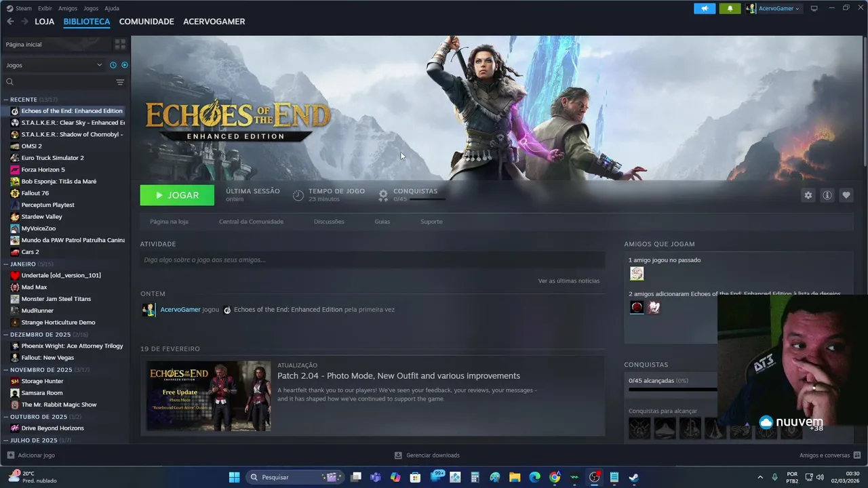The width and height of the screenshot is (868, 488).
Task: Go forward with the right arrow
Action: pos(24,22)
